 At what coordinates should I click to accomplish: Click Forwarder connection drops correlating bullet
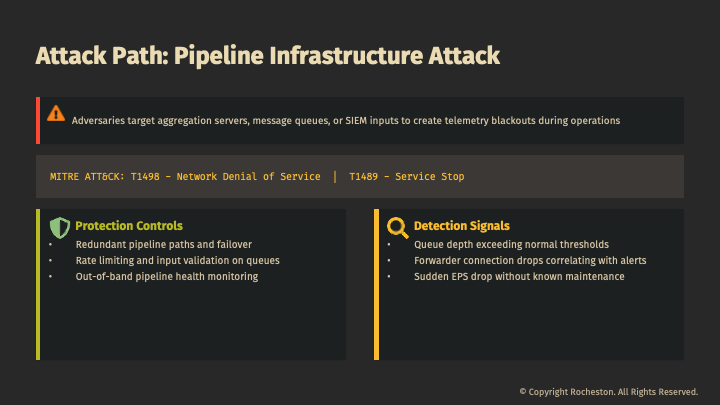530,260
